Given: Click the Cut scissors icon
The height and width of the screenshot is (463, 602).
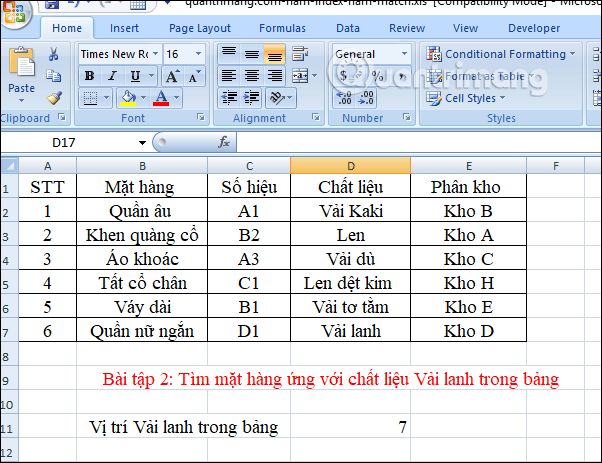Looking at the screenshot, I should click(54, 54).
